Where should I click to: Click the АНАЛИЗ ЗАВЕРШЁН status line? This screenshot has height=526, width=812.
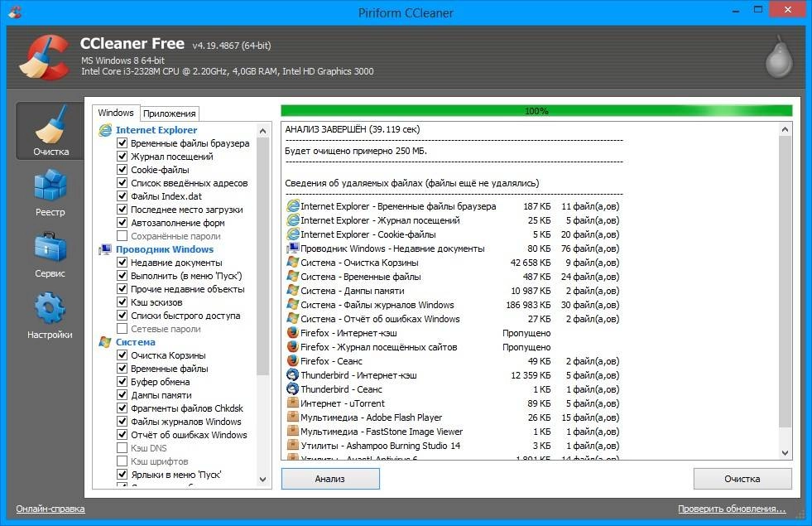tap(352, 129)
